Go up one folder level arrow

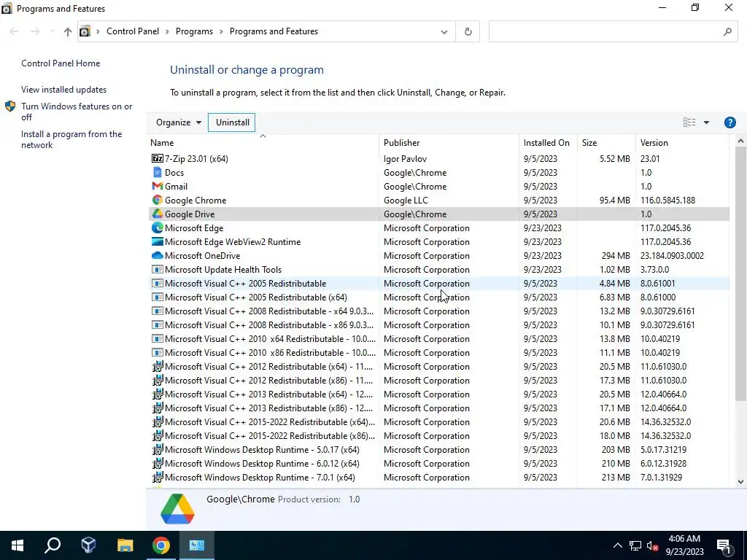click(x=68, y=31)
